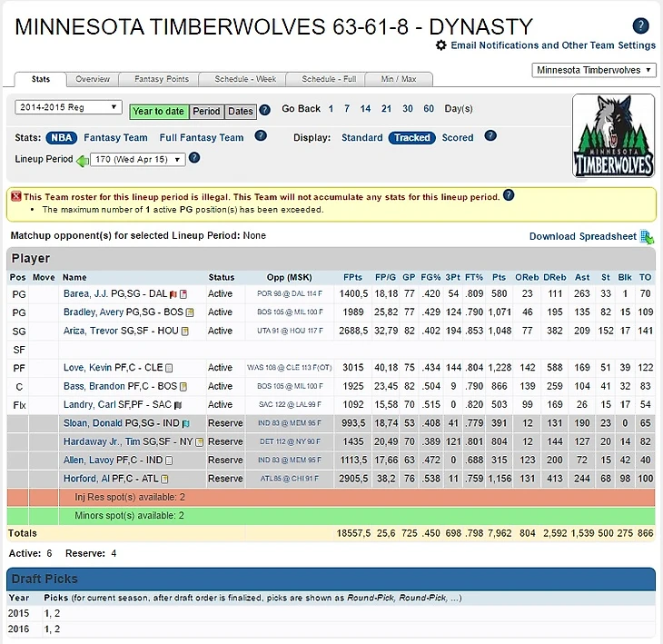Open news note icon for Brandon Bass

(183, 386)
